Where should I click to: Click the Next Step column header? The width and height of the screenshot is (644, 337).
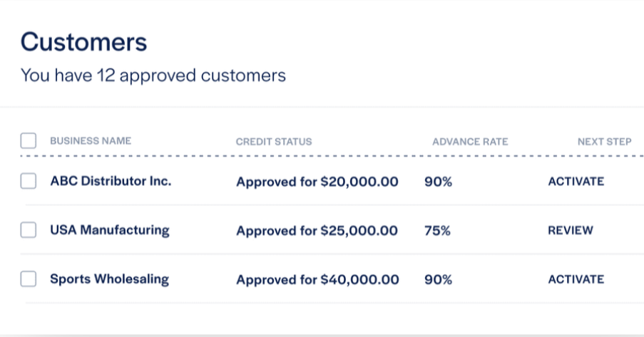[604, 142]
